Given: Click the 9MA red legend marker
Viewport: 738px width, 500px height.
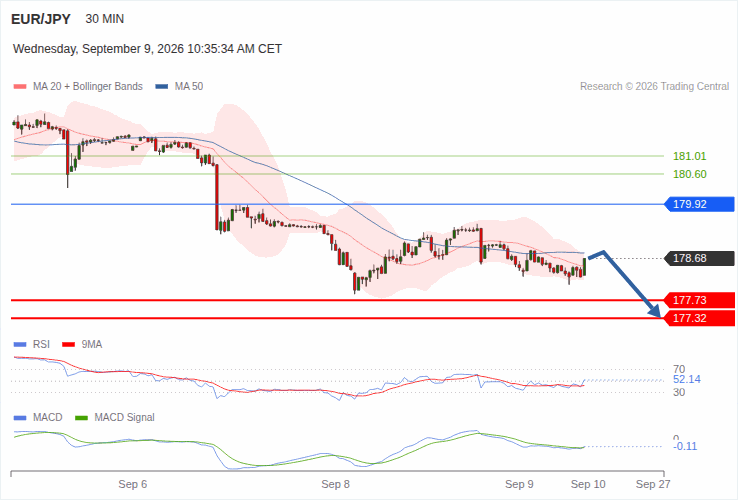Looking at the screenshot, I should coord(69,345).
